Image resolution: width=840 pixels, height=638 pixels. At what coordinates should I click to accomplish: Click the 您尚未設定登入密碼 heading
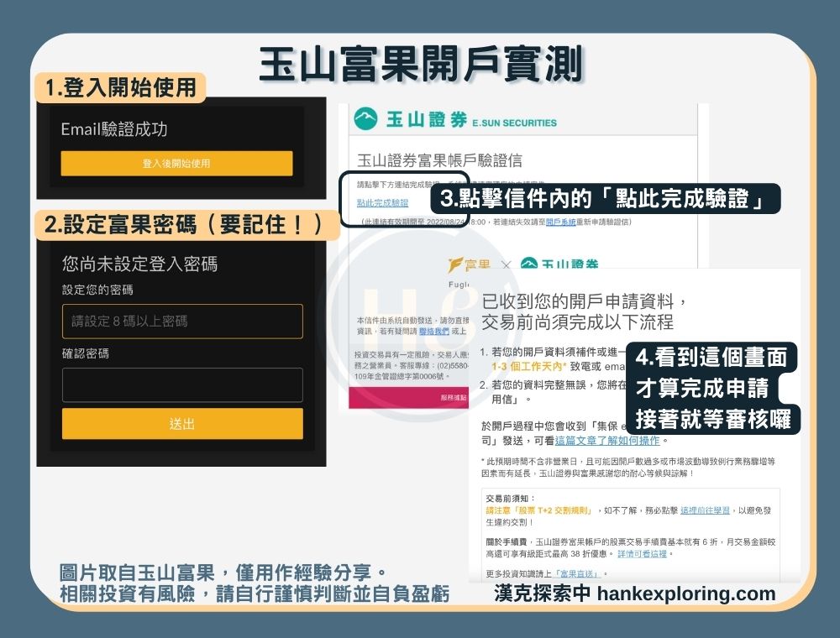click(139, 264)
